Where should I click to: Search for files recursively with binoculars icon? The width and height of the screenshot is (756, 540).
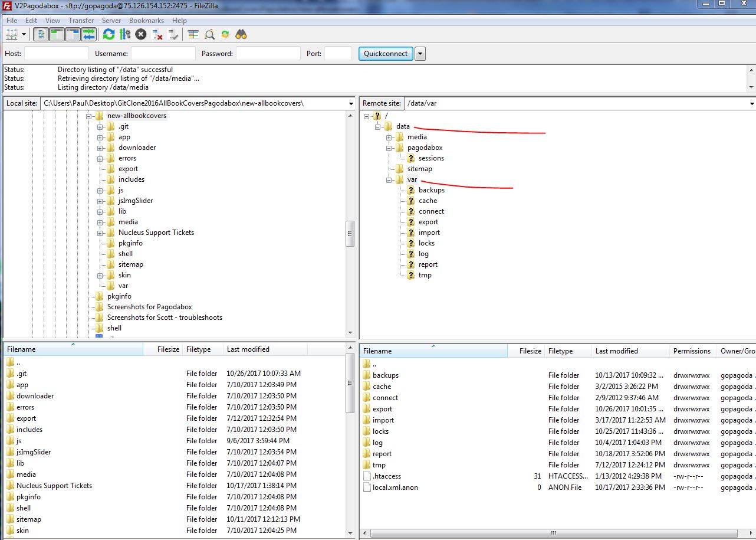tap(241, 34)
